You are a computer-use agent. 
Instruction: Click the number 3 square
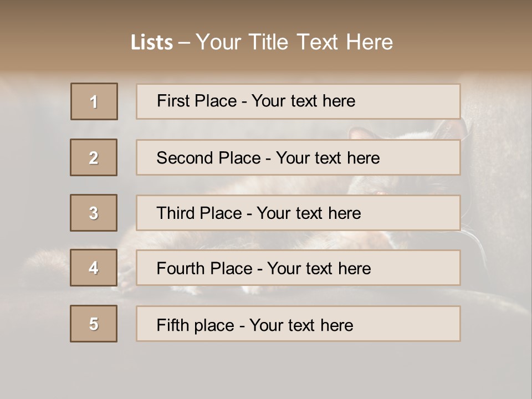tap(94, 213)
